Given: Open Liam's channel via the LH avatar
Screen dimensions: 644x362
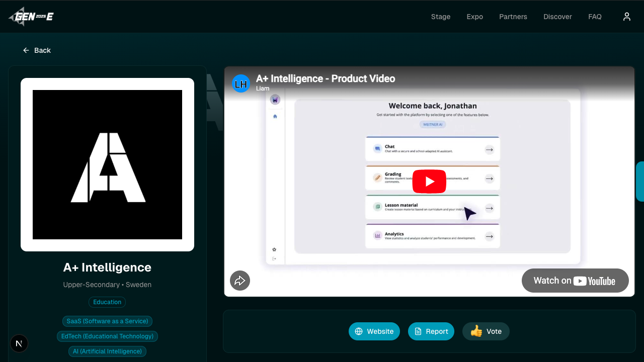Looking at the screenshot, I should click(x=241, y=83).
